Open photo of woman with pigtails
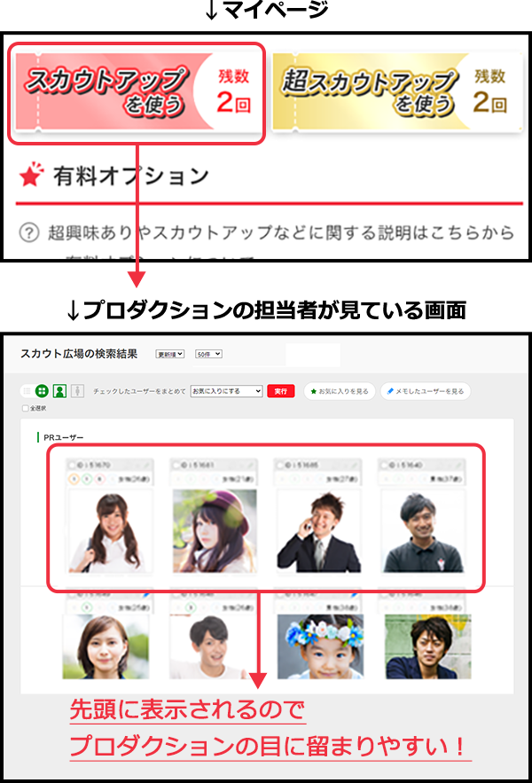Viewport: 532px width, 783px height. (111, 531)
